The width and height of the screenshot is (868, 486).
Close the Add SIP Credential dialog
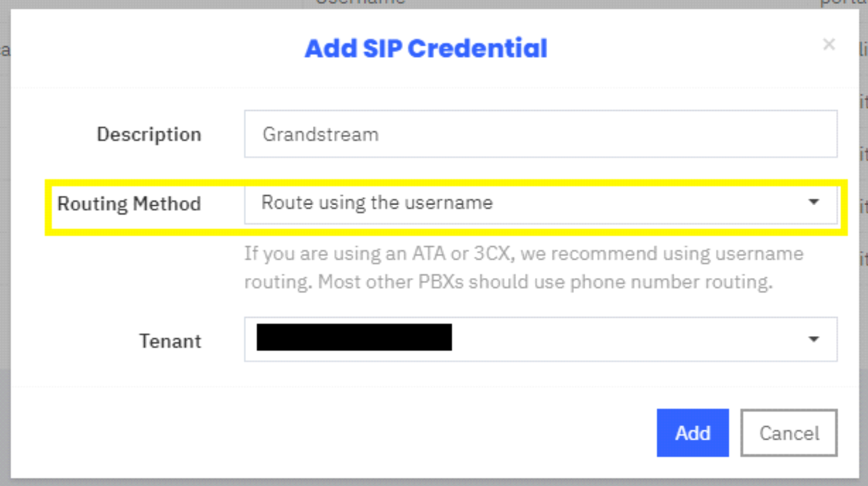point(829,45)
